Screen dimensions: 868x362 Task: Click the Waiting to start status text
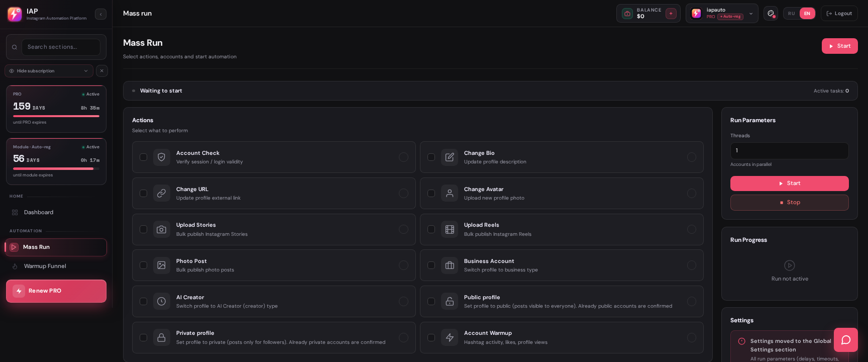(161, 91)
